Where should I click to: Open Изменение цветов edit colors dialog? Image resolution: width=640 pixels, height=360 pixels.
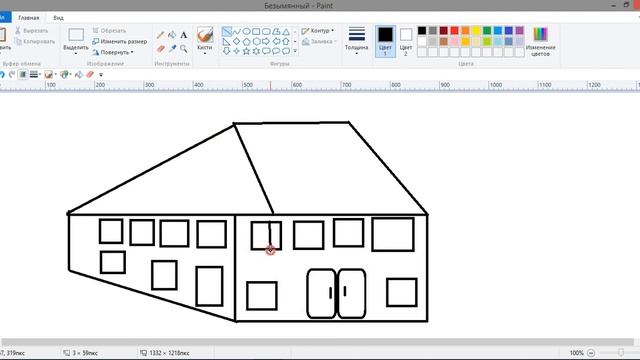pyautogui.click(x=540, y=42)
